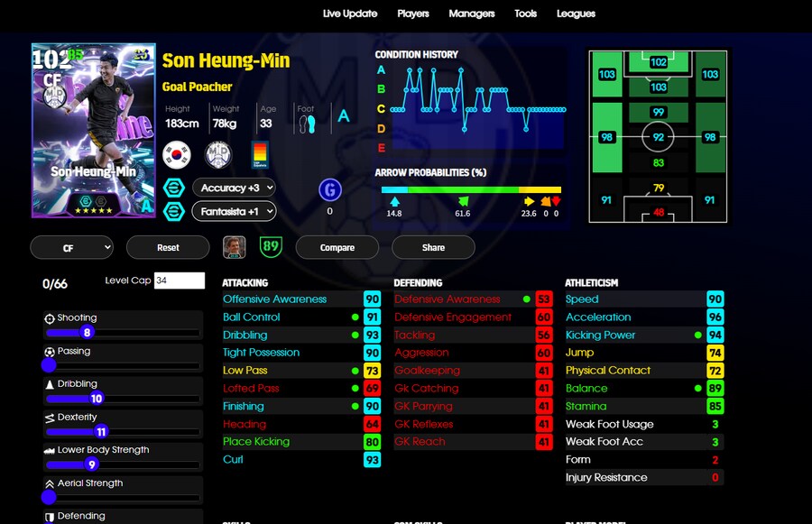
Task: Click the club badge next to the flag
Action: point(218,154)
